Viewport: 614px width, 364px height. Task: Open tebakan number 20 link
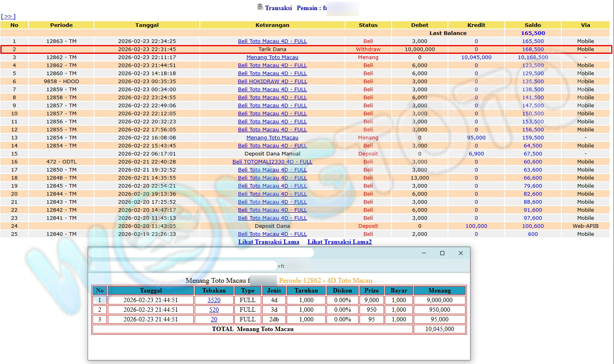click(214, 319)
